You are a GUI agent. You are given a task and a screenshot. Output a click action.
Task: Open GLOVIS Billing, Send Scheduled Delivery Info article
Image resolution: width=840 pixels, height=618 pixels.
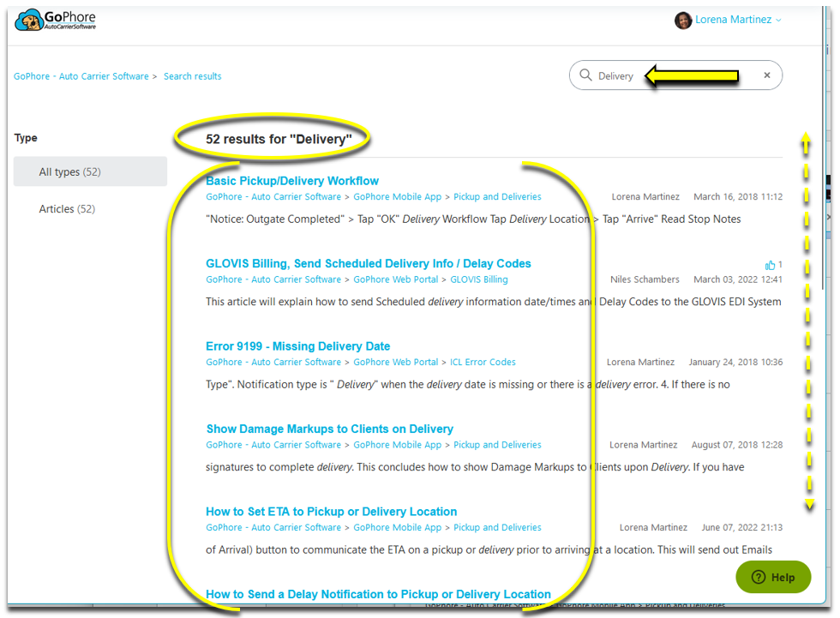click(x=368, y=263)
